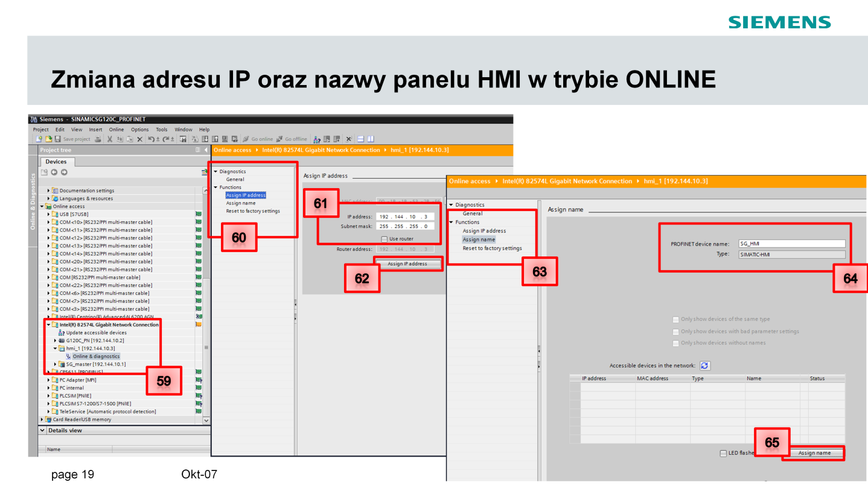Screen dimensions: 868x488
Task: Click the Subnet mask input field
Action: pyautogui.click(x=405, y=226)
